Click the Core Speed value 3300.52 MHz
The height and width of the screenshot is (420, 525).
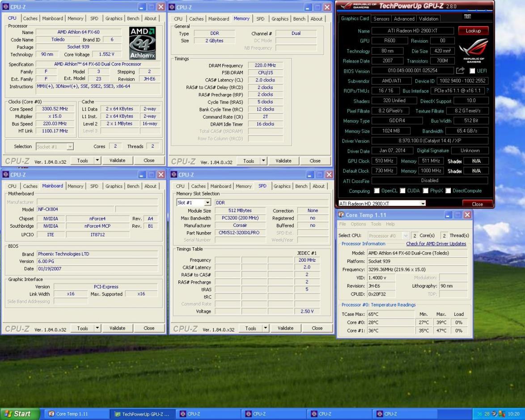(55, 109)
